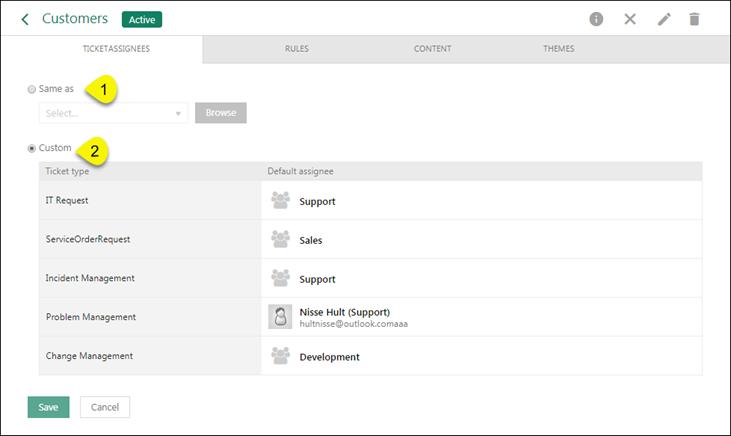Click the Active status badge
Viewport: 731px width, 436px height.
click(141, 19)
